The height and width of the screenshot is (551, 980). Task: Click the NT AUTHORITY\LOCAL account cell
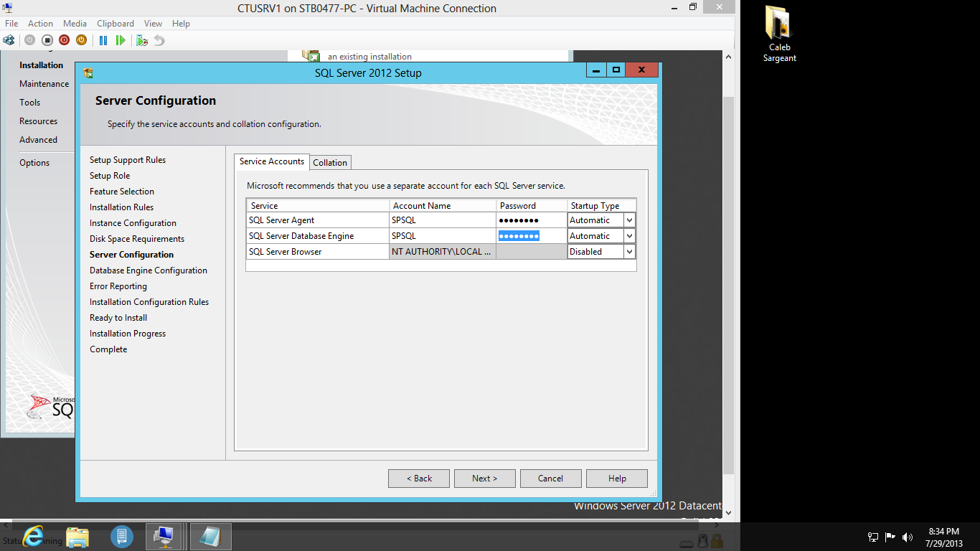pos(443,252)
